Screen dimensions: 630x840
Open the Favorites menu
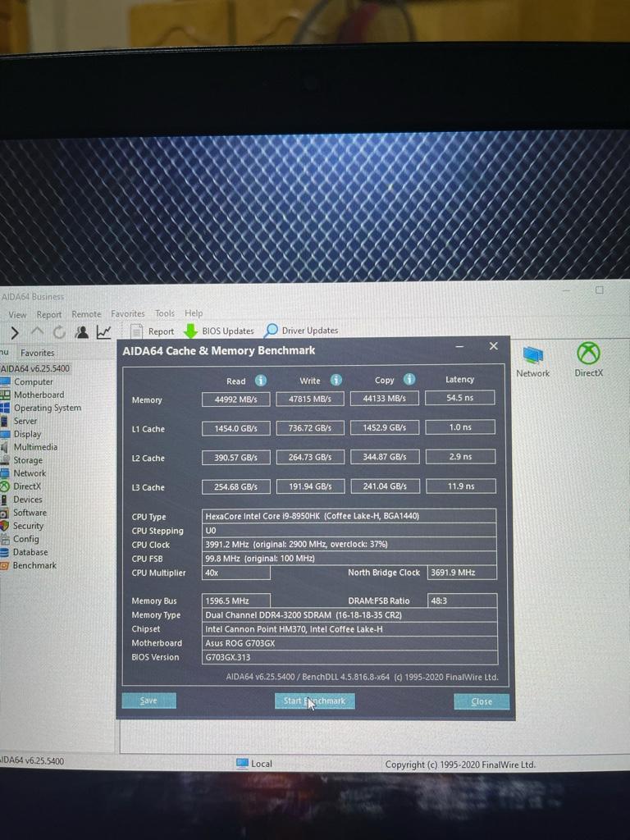(127, 313)
